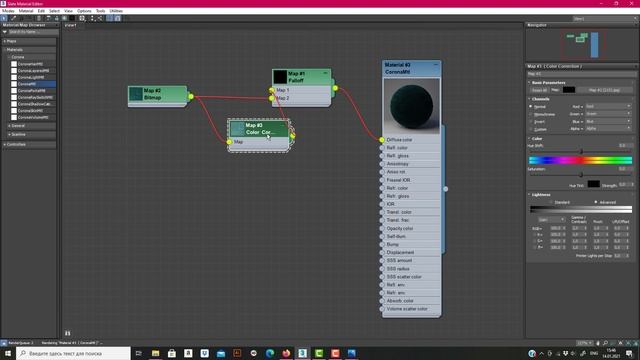Open the Green channel dropdown
Image resolution: width=640 pixels, height=360 pixels.
[x=608, y=114]
